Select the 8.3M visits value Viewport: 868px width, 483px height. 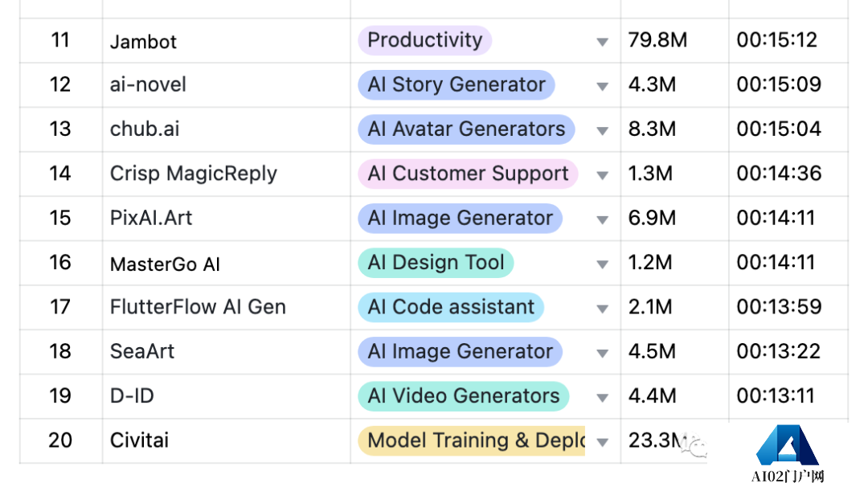pos(652,129)
